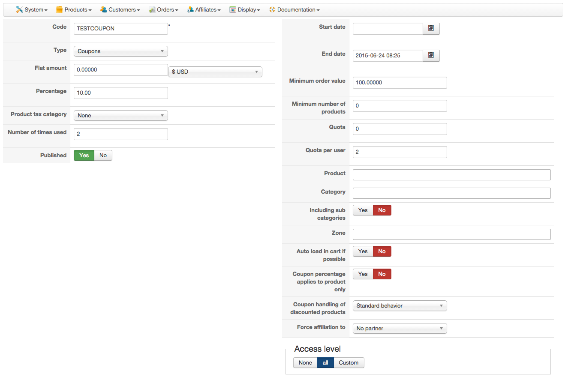The image size is (565, 392).
Task: Set Published to No
Action: (103, 155)
